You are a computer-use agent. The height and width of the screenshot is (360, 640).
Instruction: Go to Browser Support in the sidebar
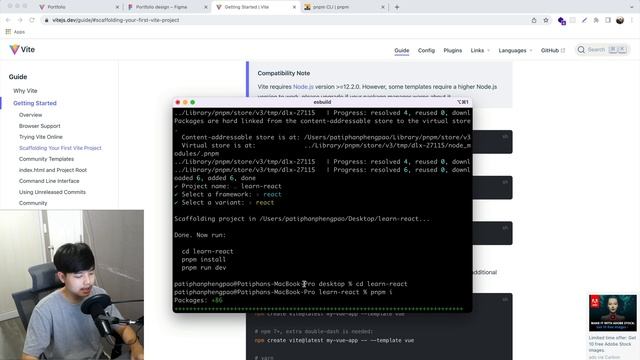pos(40,126)
